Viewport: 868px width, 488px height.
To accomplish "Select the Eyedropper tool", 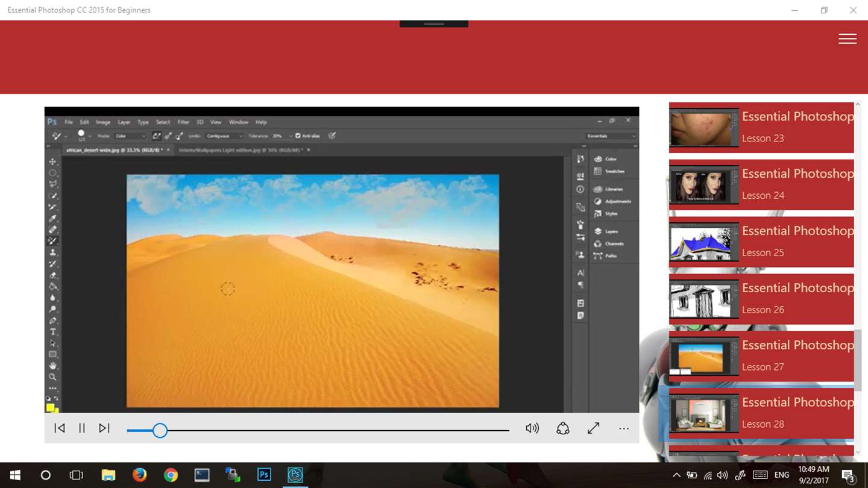I will (53, 218).
